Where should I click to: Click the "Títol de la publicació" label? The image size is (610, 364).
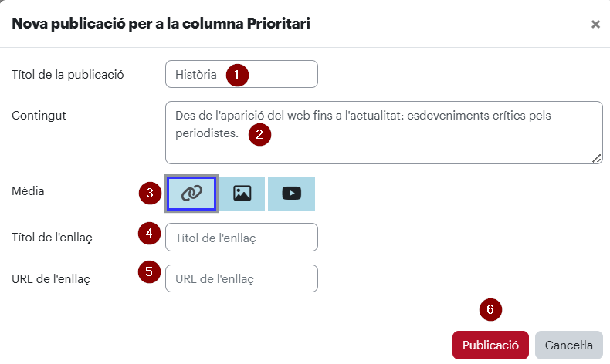pyautogui.click(x=68, y=75)
